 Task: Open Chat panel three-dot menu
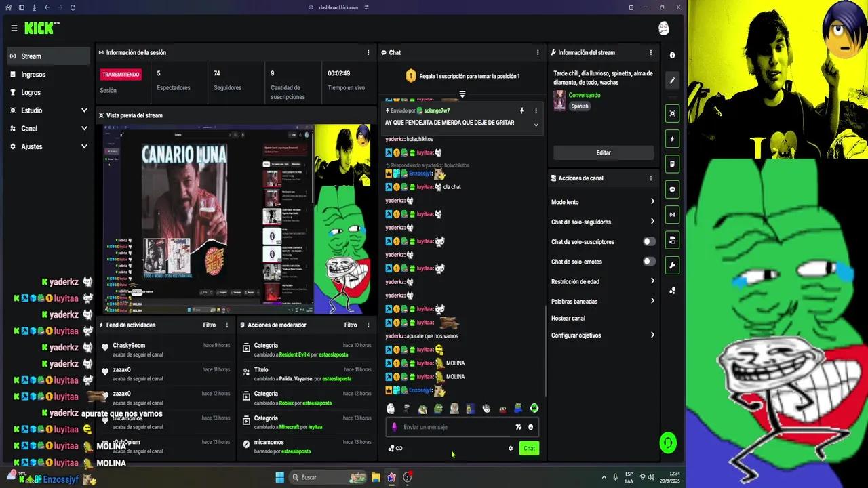tap(538, 52)
